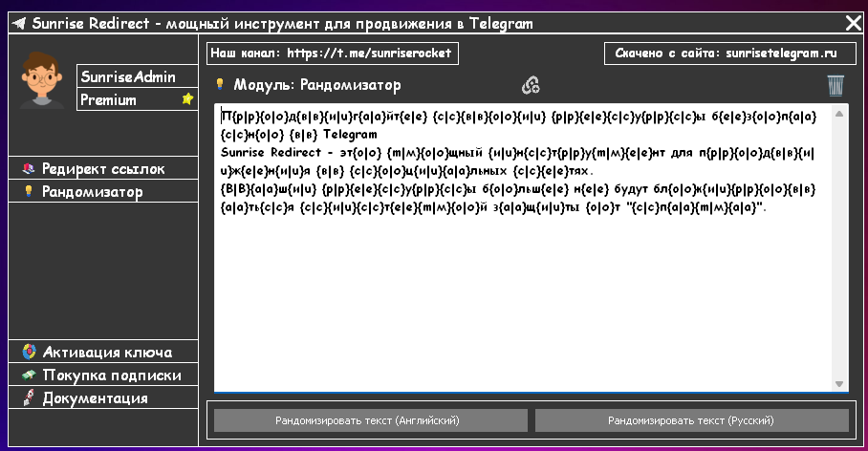The width and height of the screenshot is (868, 451).
Task: Click the yellow Premium star icon
Action: click(x=187, y=99)
